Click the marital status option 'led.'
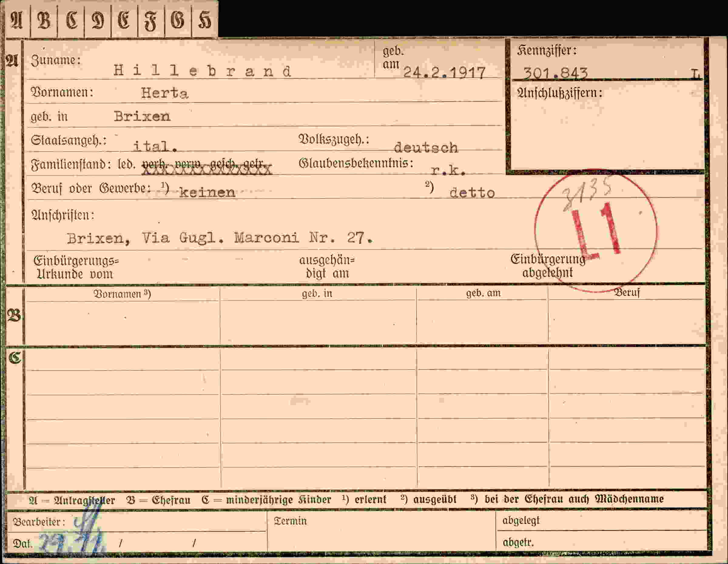728x564 pixels. (127, 164)
